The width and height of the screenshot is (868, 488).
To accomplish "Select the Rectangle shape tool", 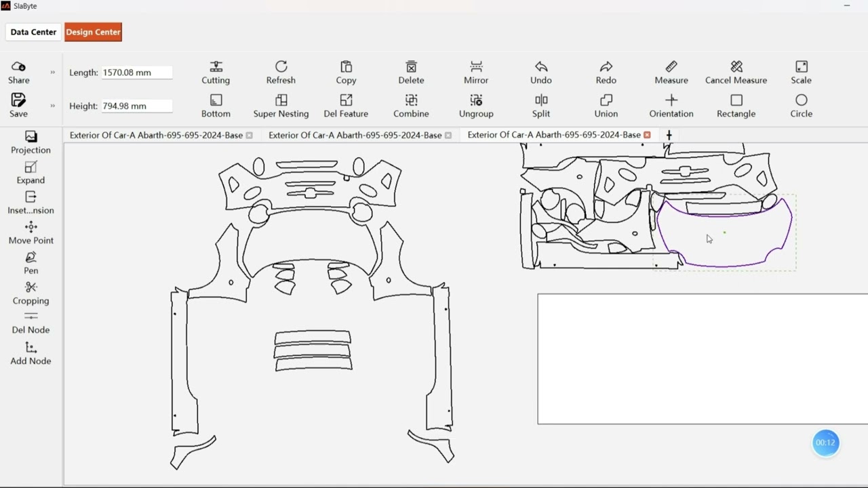I will click(x=736, y=106).
